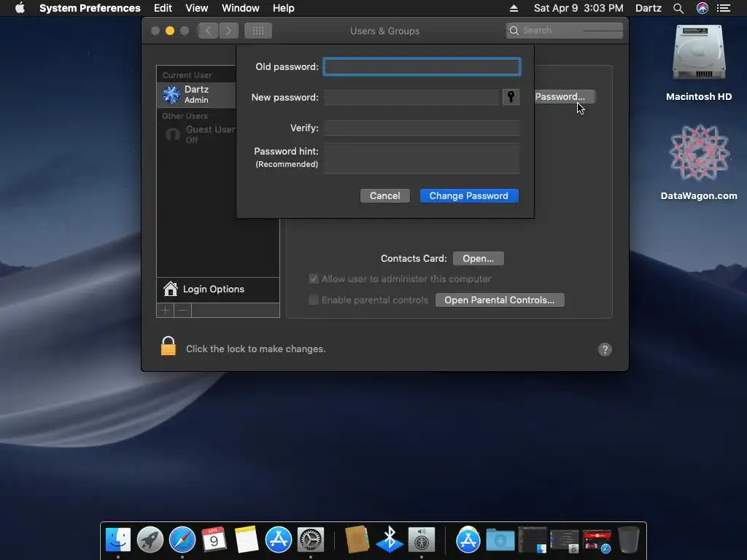Open the Window menu
The height and width of the screenshot is (560, 747).
pos(241,8)
